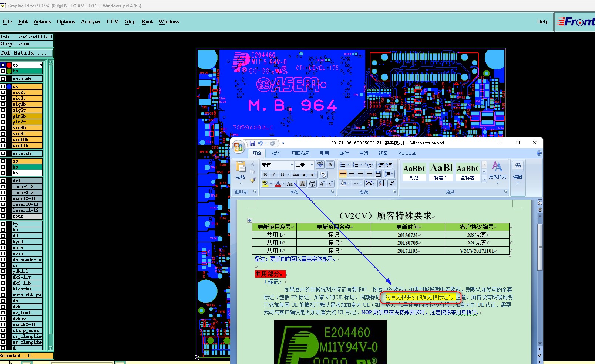Click Help in Graphic Editor
The image size is (595, 364).
pos(543,21)
